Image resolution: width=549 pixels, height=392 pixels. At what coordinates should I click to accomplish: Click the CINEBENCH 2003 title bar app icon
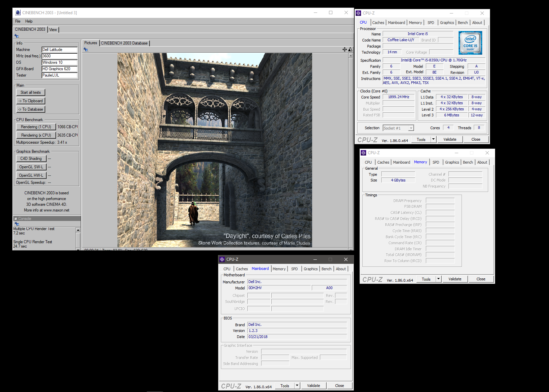[x=18, y=12]
